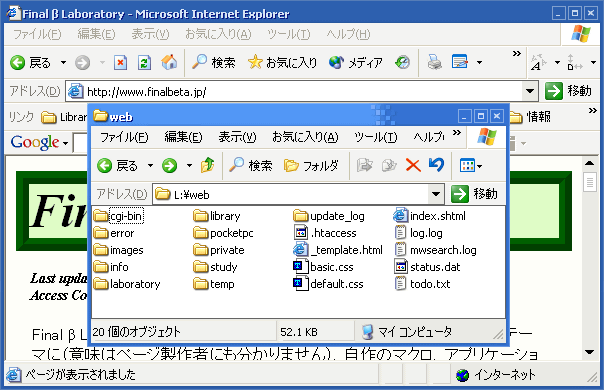The width and height of the screenshot is (604, 390).
Task: Select the todo.txt file
Action: 422,284
